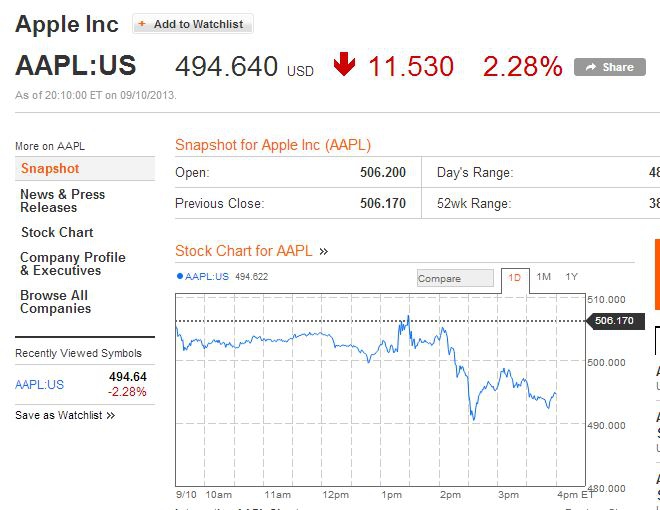Focus the Compare input field
This screenshot has height=510, width=660.
point(455,278)
